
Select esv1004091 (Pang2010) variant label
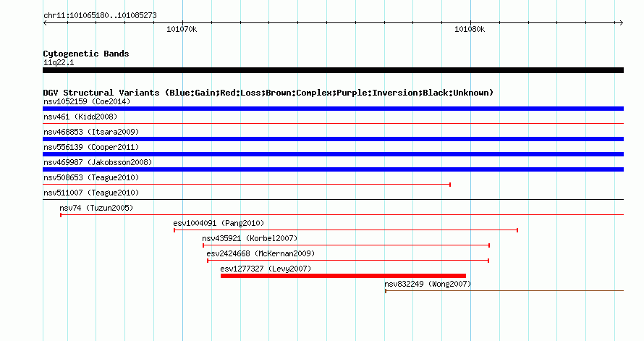pyautogui.click(x=219, y=223)
